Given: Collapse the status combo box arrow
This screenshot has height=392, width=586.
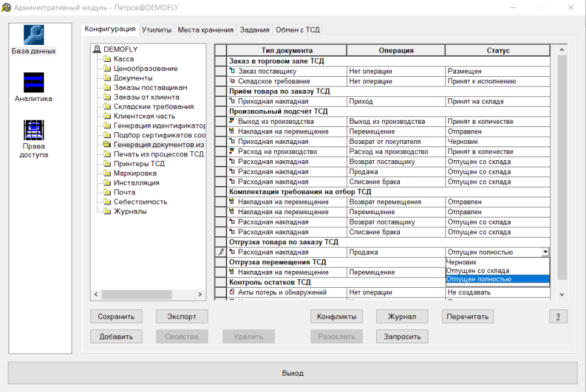Looking at the screenshot, I should (x=544, y=252).
